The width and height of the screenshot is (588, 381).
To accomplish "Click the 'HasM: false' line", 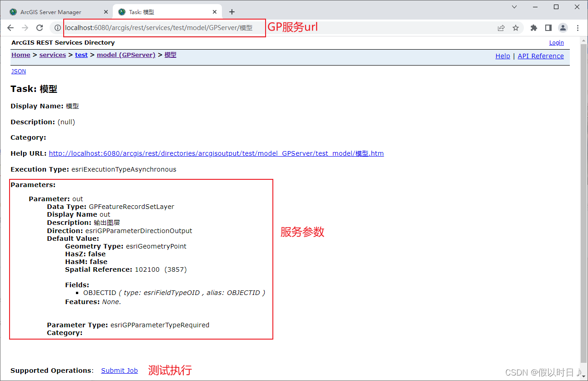I will coord(86,262).
